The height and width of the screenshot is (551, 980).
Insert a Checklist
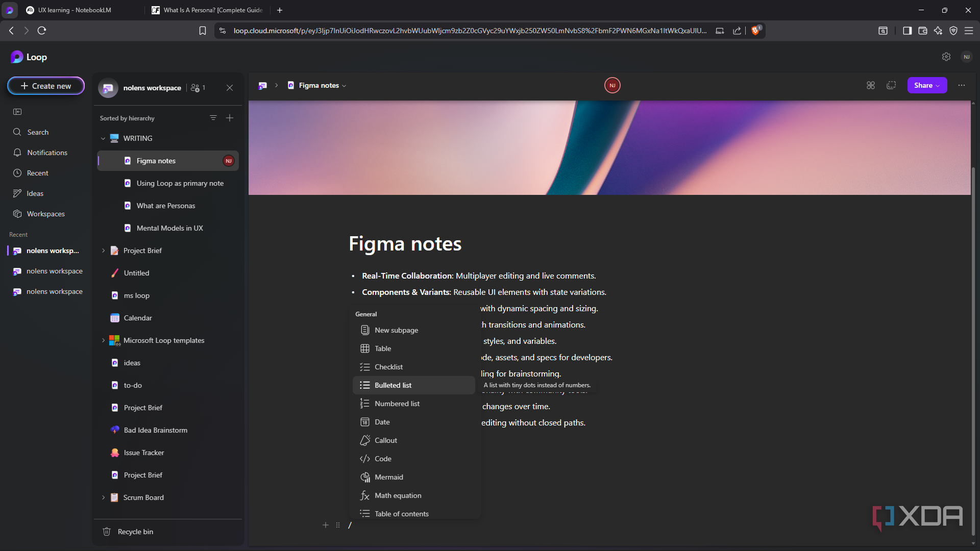414,367
